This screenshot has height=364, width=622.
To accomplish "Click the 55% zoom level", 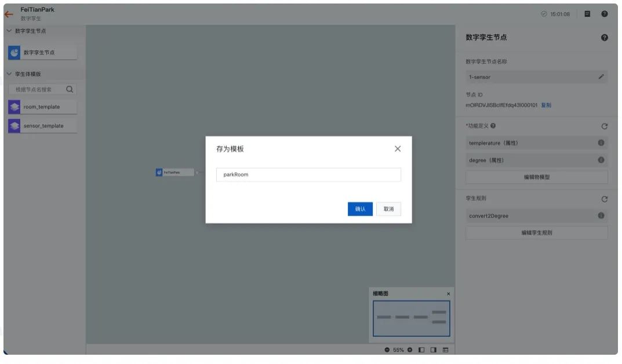I will point(398,350).
